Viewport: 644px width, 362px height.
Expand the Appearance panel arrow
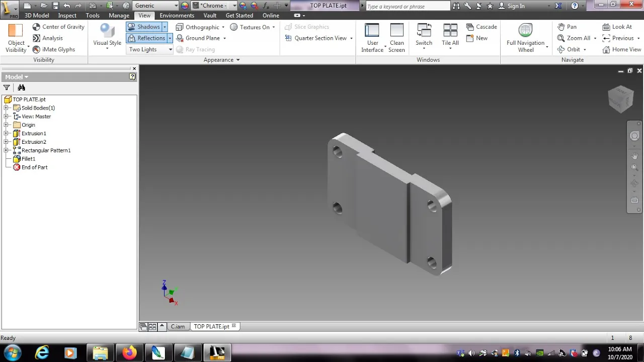238,60
